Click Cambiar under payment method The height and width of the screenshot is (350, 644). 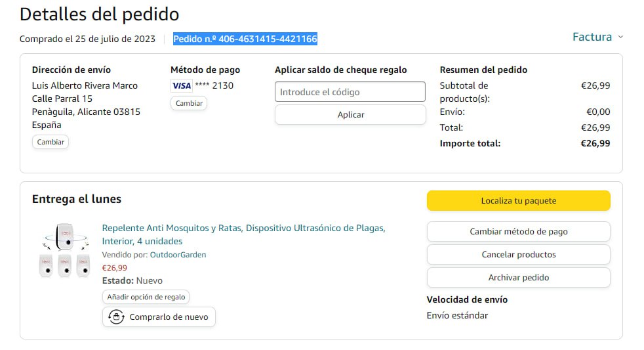click(189, 103)
